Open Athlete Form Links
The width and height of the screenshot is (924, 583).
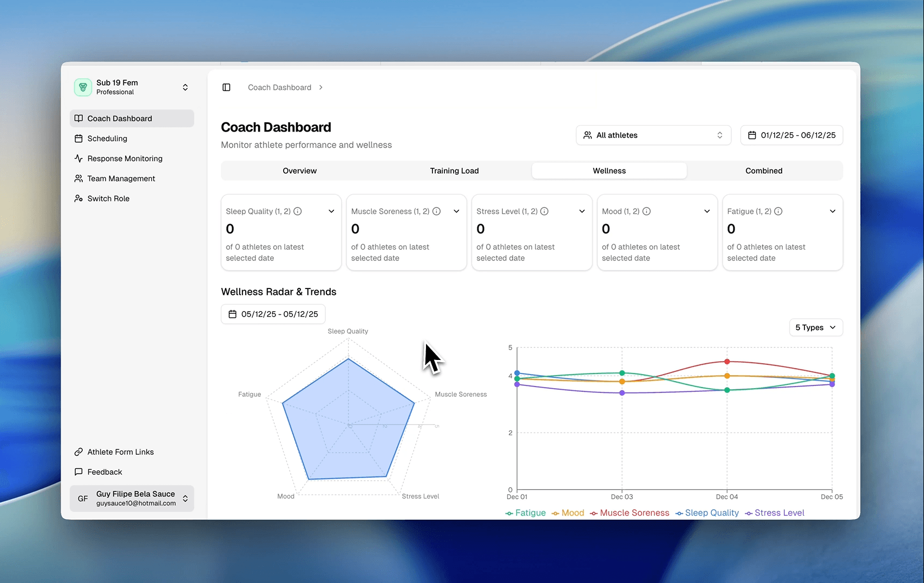[120, 452]
